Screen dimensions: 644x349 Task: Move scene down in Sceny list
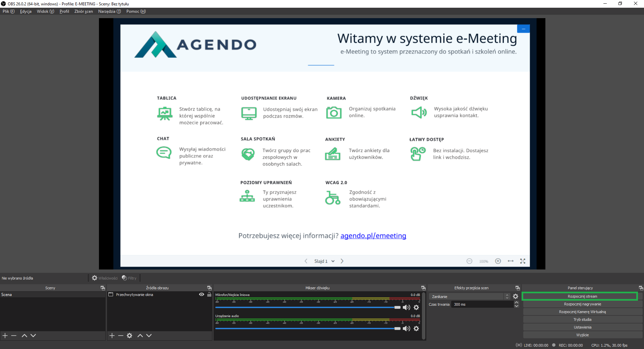pos(33,336)
